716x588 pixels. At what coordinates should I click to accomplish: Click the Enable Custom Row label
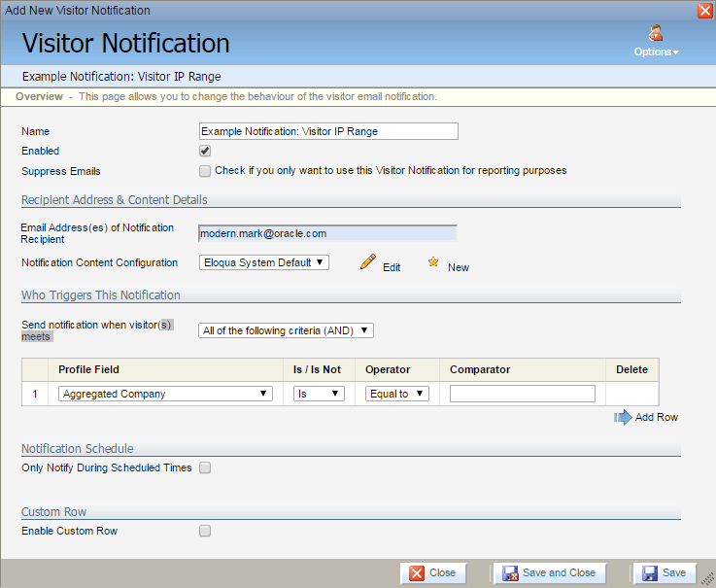(69, 531)
